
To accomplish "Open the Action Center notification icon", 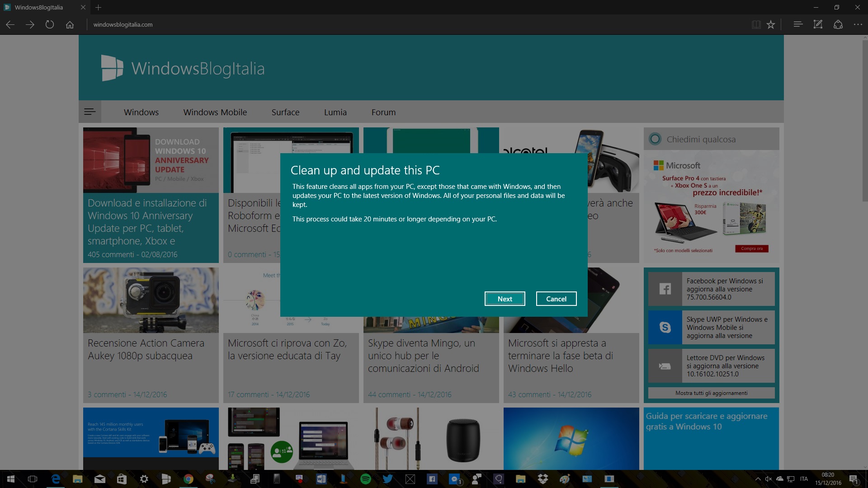I will point(854,479).
